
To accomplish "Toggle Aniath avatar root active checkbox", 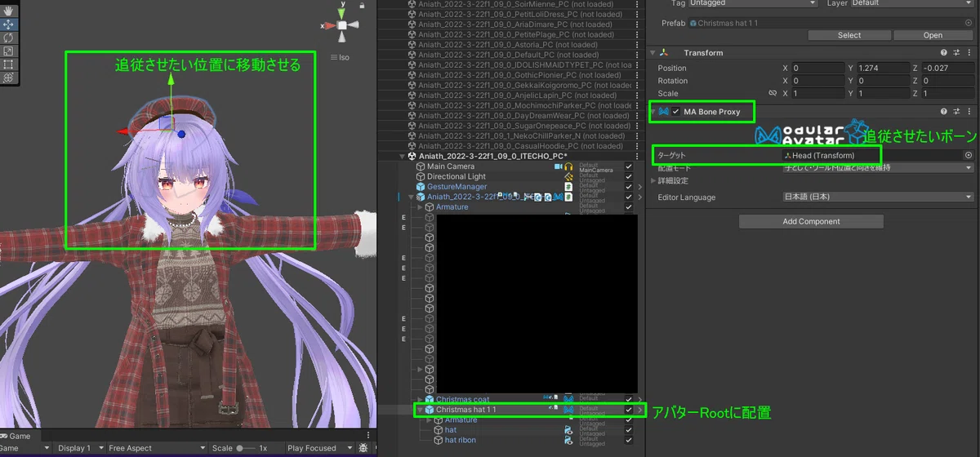I will (x=628, y=197).
